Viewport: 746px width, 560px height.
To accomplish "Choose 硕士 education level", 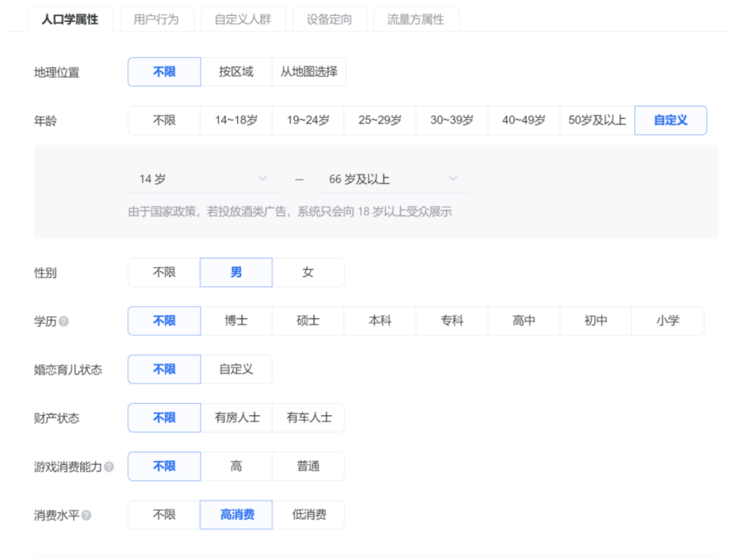I will point(308,321).
